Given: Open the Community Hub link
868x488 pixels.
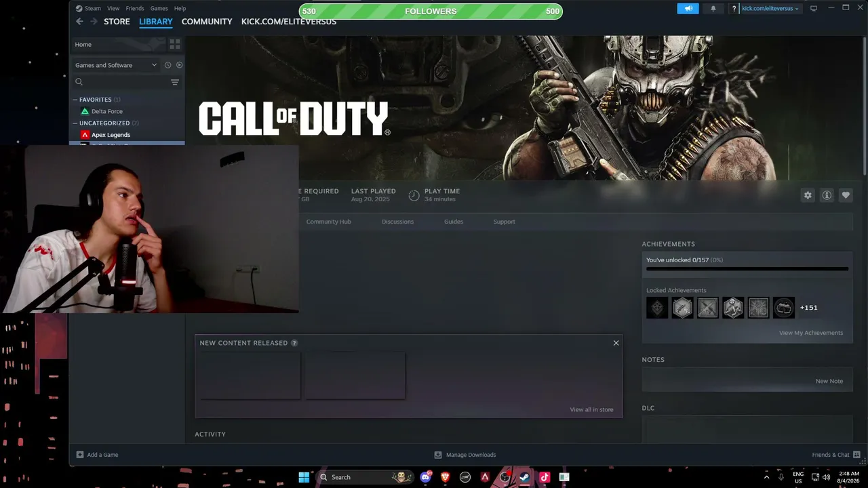Looking at the screenshot, I should click(328, 222).
